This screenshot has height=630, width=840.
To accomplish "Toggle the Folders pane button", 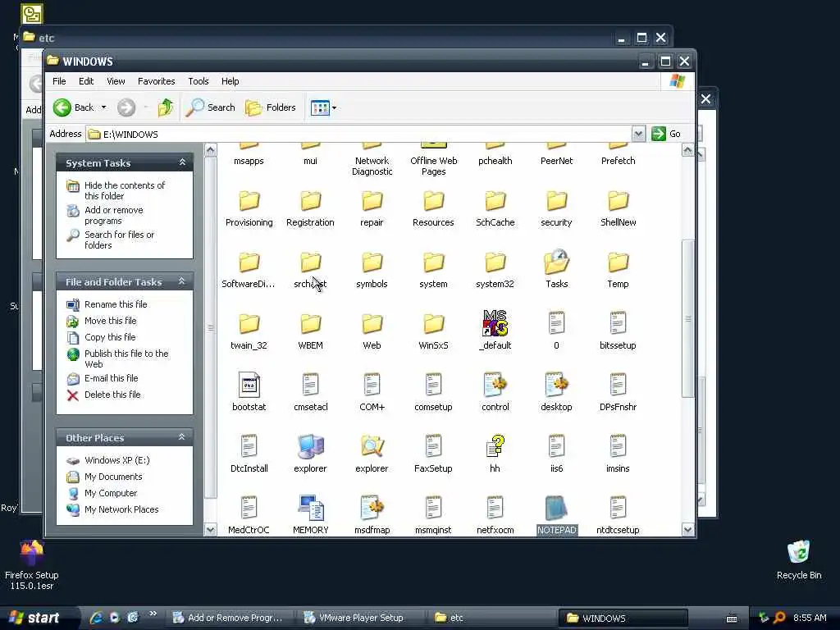I will tap(271, 107).
